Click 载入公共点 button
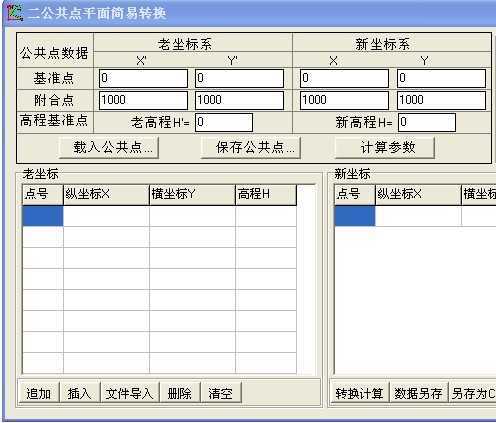The image size is (496, 423). click(109, 147)
